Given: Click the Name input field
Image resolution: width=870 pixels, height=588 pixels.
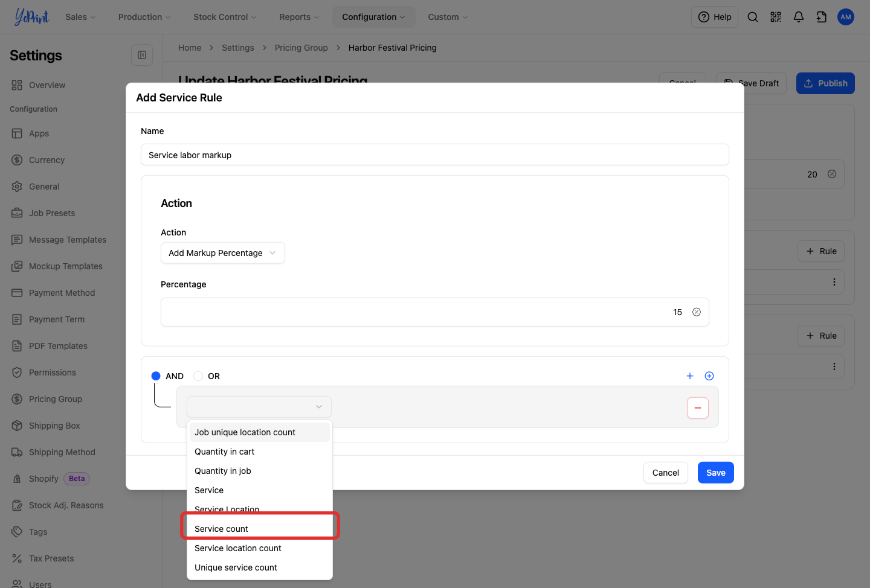Looking at the screenshot, I should 435,155.
